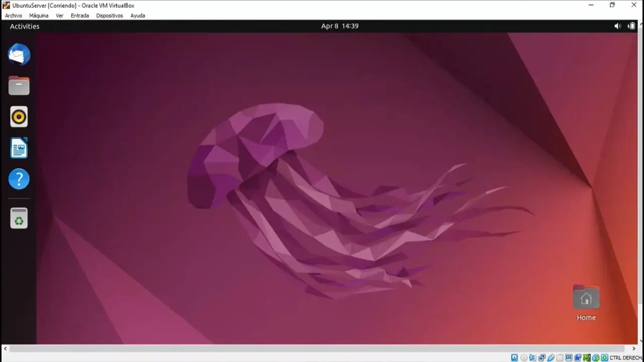Click the keyboard capture arrow icon
The width and height of the screenshot is (644, 362).
[604, 357]
